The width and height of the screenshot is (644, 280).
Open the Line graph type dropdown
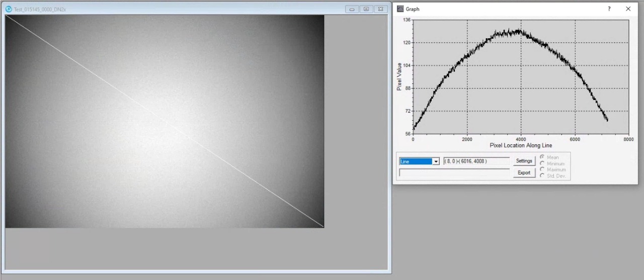coord(416,161)
